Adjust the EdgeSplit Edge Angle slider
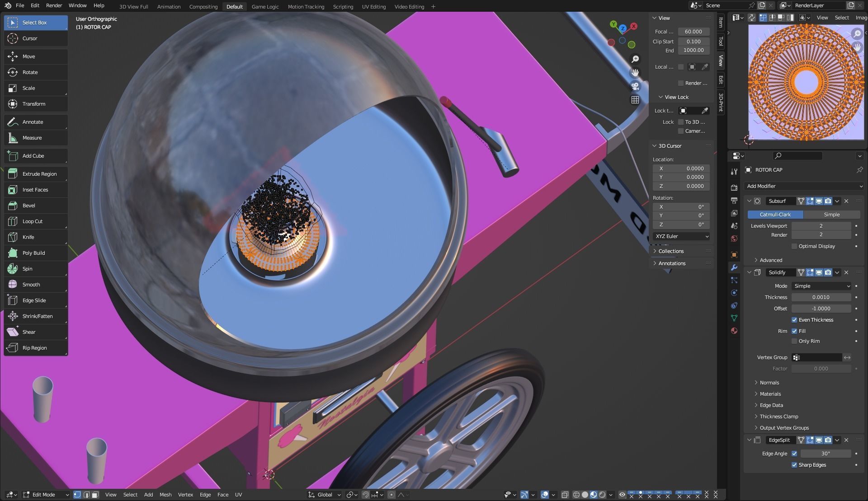 (826, 454)
